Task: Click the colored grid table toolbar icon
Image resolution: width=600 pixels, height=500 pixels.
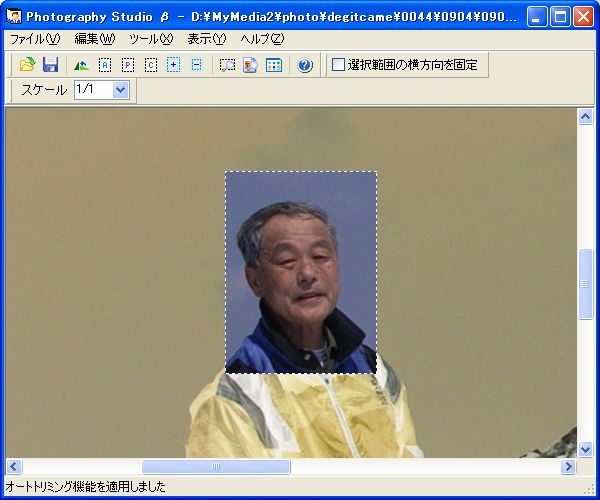Action: tap(273, 65)
